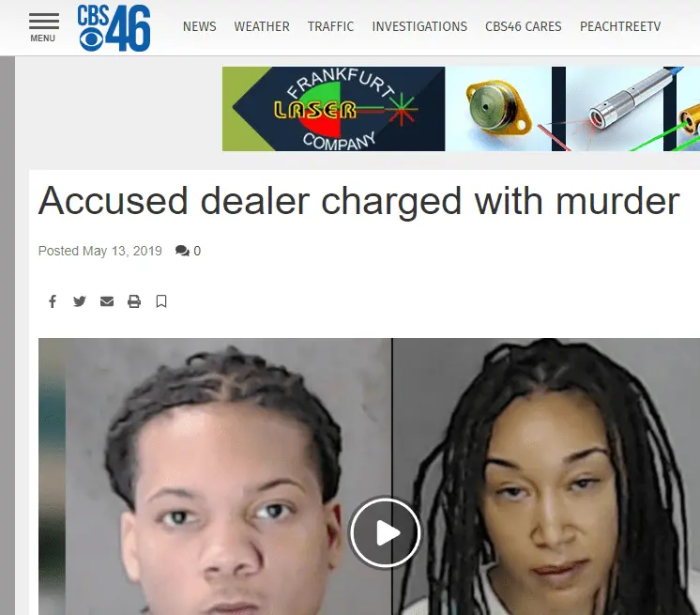Open the INVESTIGATIONS section

(x=419, y=26)
